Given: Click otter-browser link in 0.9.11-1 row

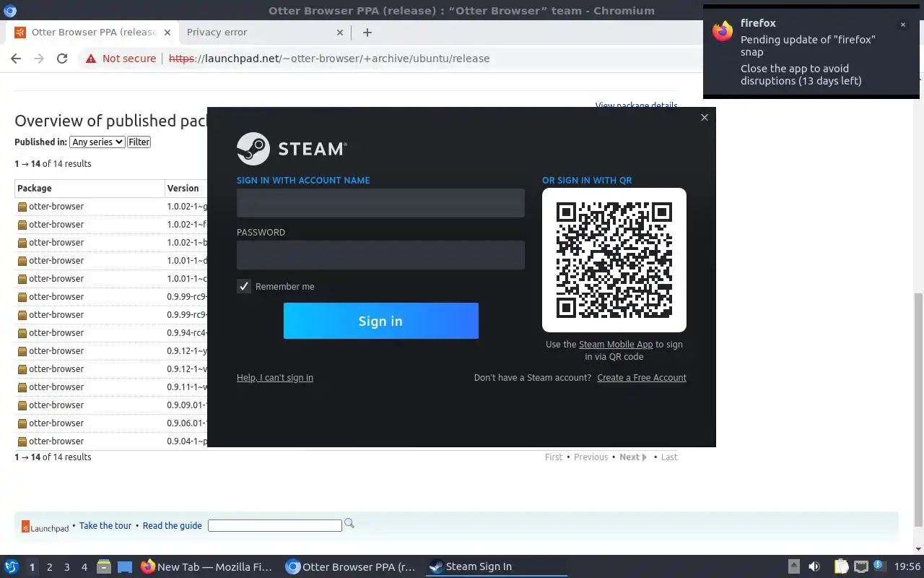Looking at the screenshot, I should pyautogui.click(x=56, y=387).
